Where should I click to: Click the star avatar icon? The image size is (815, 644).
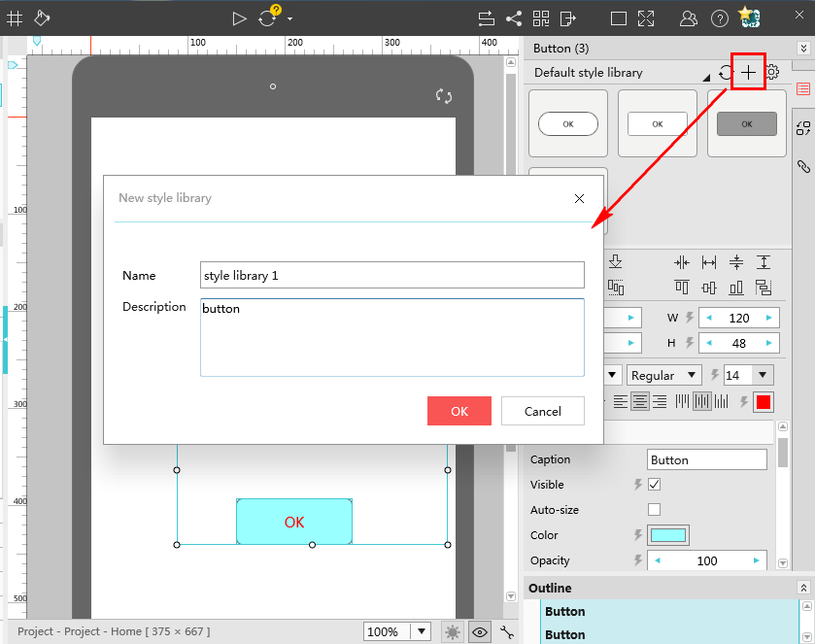click(x=750, y=17)
